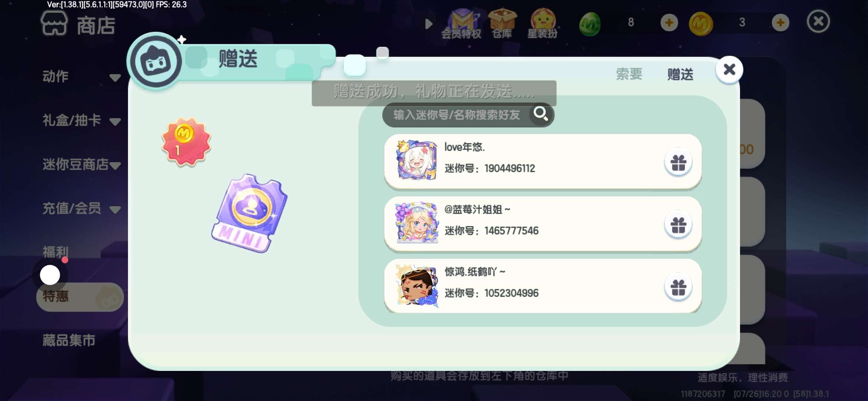Expand the 迷你豆商店 category dropdown
Screen dimensions: 868x401
pyautogui.click(x=115, y=165)
